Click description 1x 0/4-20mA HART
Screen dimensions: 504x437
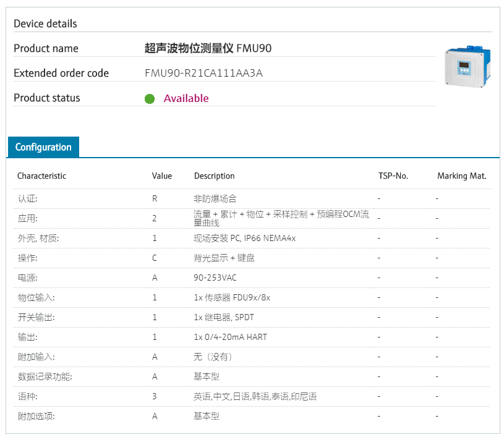pos(230,337)
